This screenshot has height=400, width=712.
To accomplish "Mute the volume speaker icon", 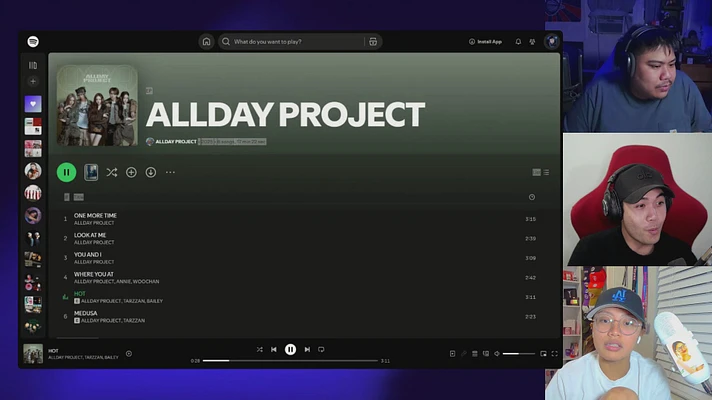I will click(497, 354).
